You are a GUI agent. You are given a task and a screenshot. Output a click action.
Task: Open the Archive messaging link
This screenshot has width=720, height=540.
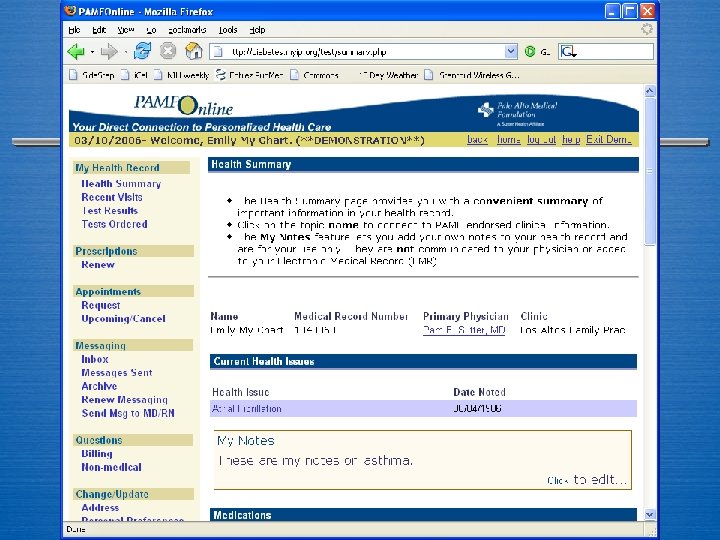[99, 386]
